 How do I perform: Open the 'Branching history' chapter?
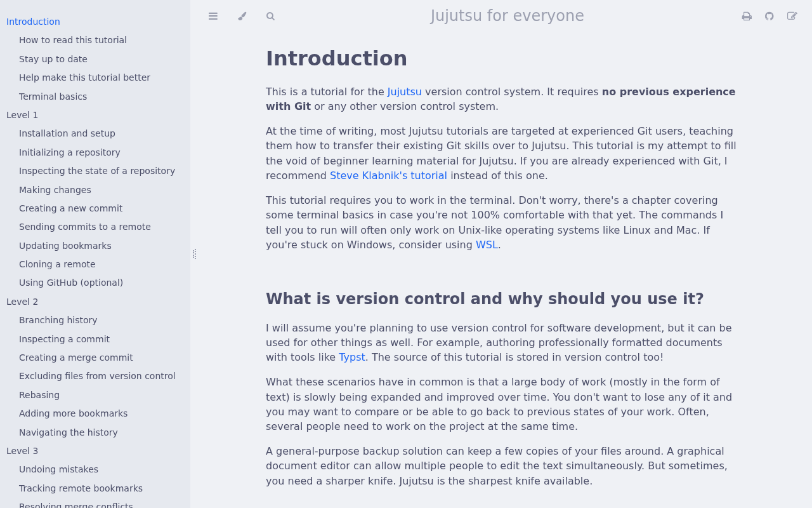(x=58, y=320)
